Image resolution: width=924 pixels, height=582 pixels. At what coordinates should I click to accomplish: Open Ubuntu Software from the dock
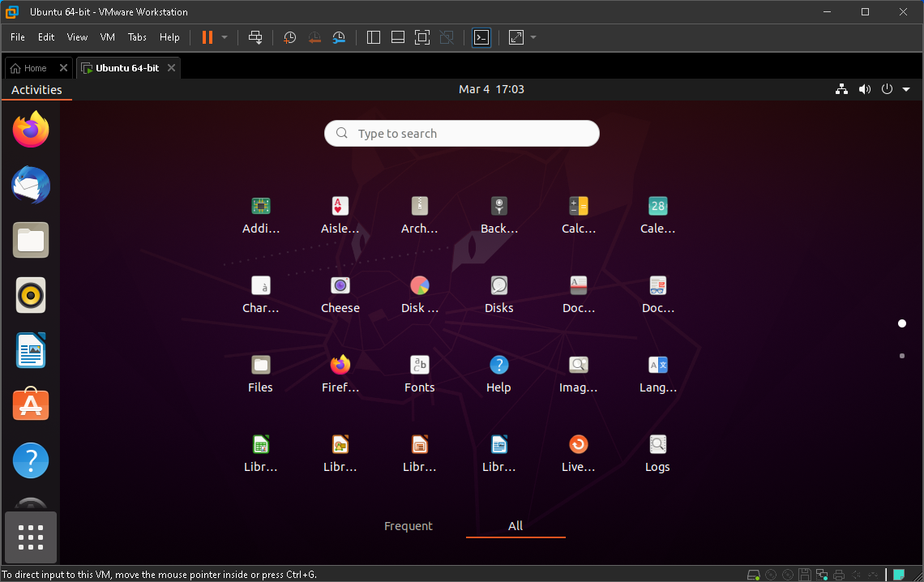tap(30, 404)
